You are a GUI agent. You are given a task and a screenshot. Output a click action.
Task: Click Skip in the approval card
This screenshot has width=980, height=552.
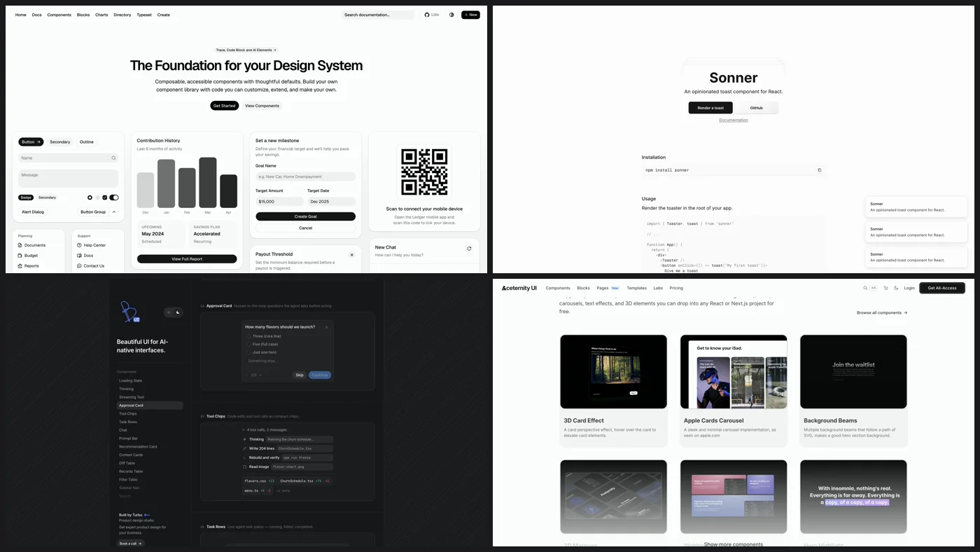(300, 375)
